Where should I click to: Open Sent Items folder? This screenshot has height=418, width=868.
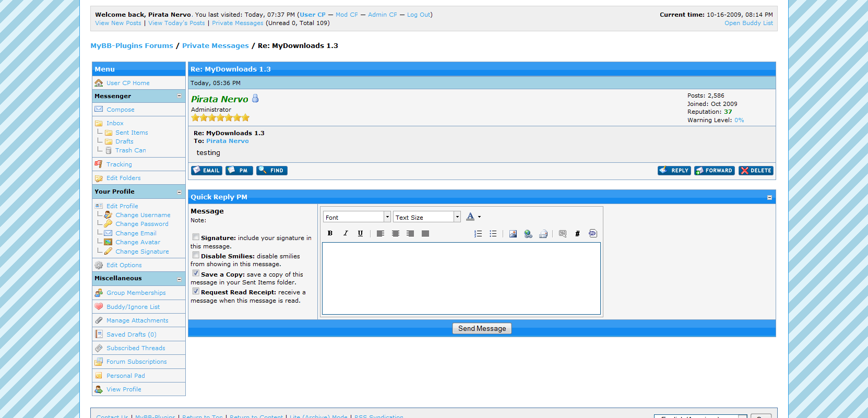pos(132,133)
